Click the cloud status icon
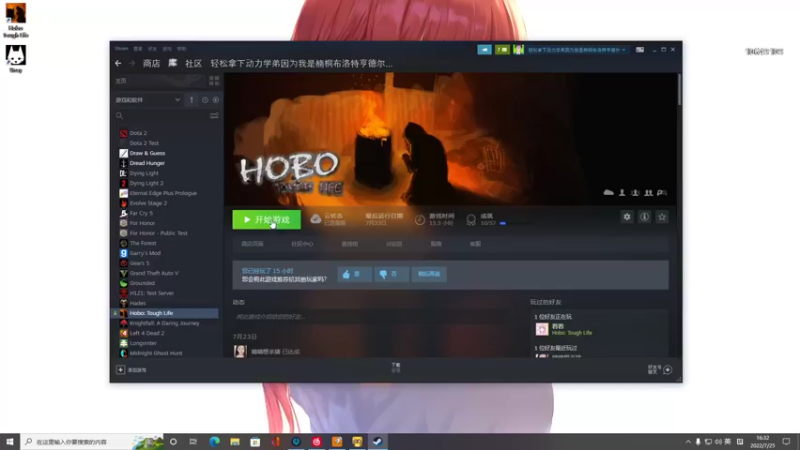 (x=316, y=219)
